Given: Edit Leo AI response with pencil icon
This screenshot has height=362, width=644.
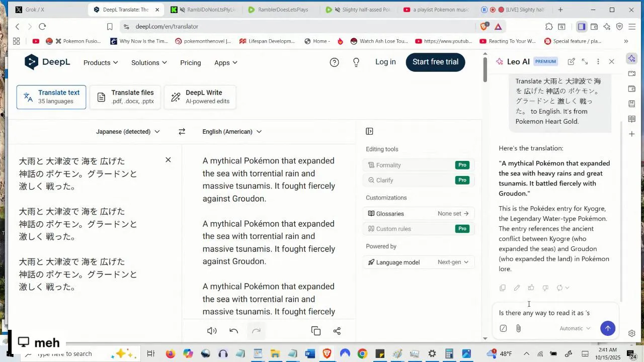Looking at the screenshot, I should coord(517,288).
